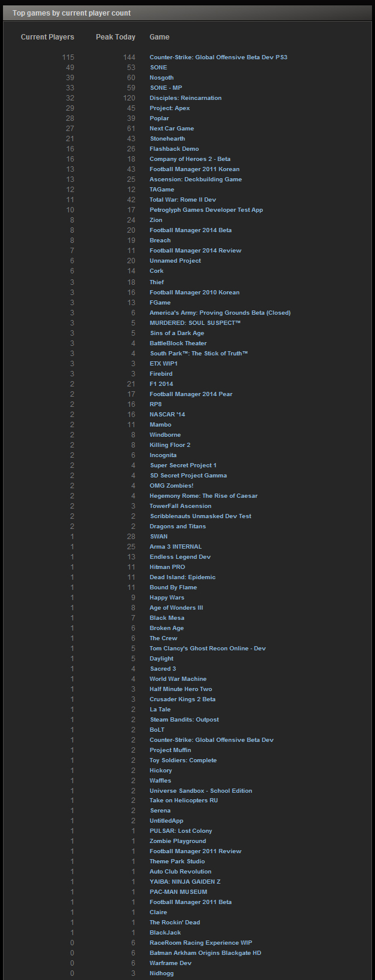Open the Nosgoth link

point(161,77)
